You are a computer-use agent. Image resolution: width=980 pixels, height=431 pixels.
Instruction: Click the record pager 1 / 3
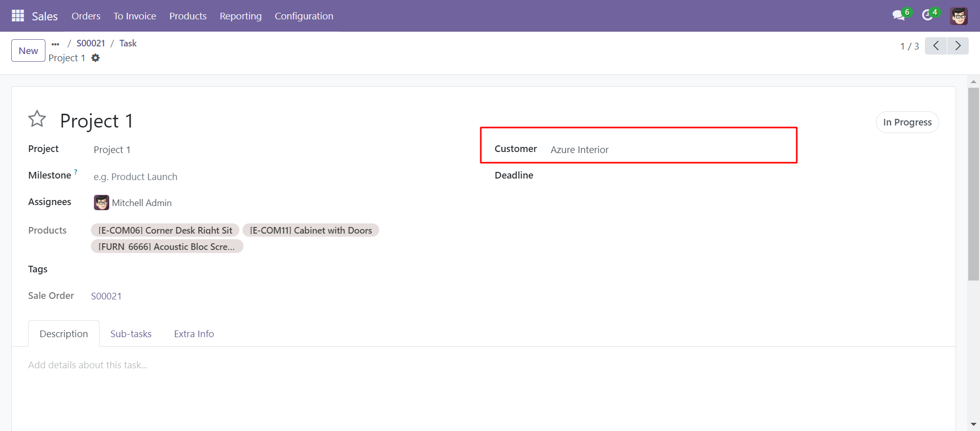pos(910,46)
